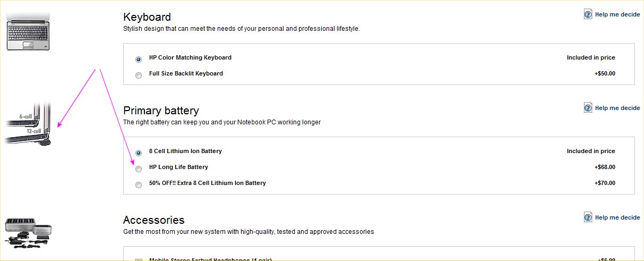Click the "Full Size Backlit Keyboard" label text
Viewport: 644px width, 261px height.
(x=186, y=73)
